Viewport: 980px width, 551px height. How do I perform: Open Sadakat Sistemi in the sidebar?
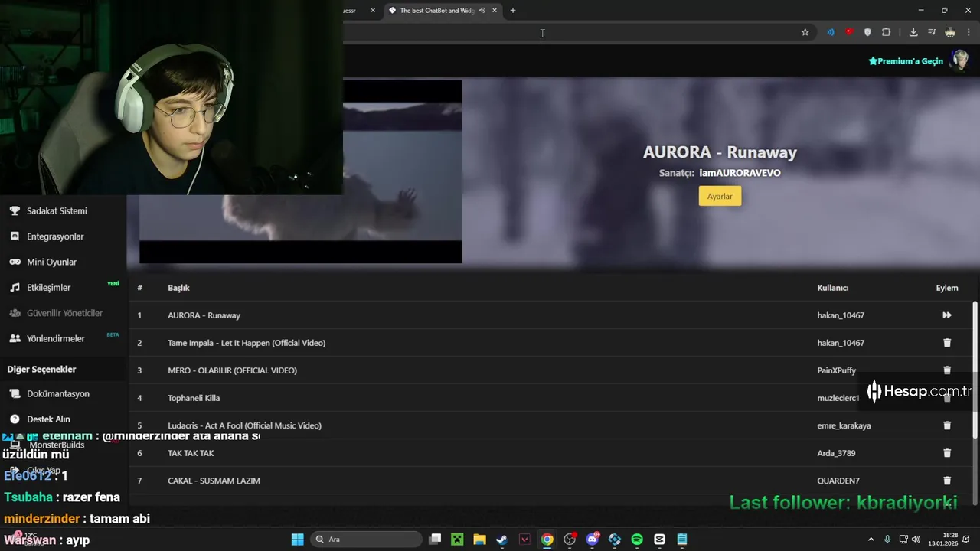pos(57,211)
